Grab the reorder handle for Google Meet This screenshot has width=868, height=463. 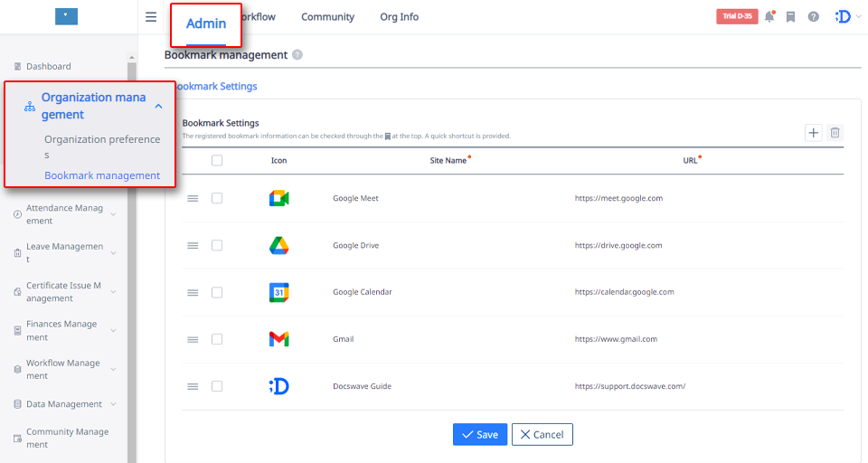193,198
